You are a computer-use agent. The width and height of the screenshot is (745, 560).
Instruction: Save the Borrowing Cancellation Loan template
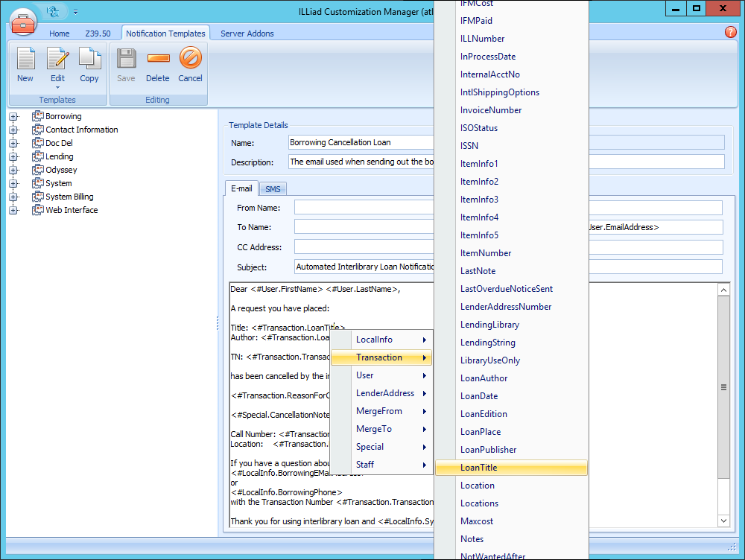(126, 66)
